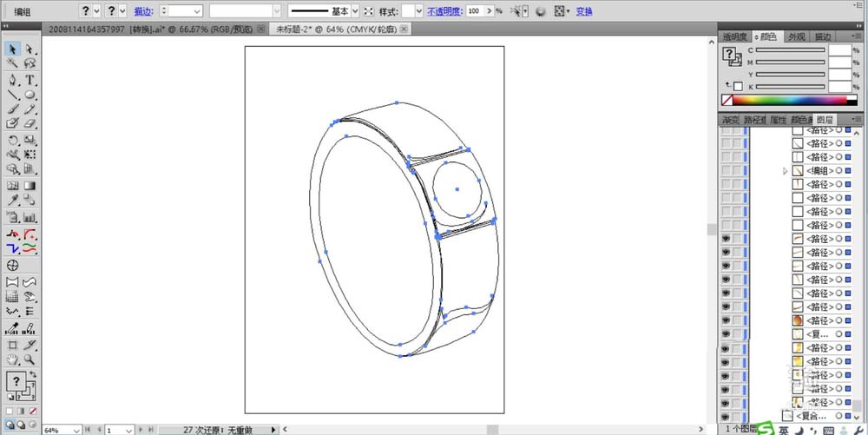Image resolution: width=868 pixels, height=435 pixels.
Task: Switch to the 属性 panel tab
Action: pos(778,120)
